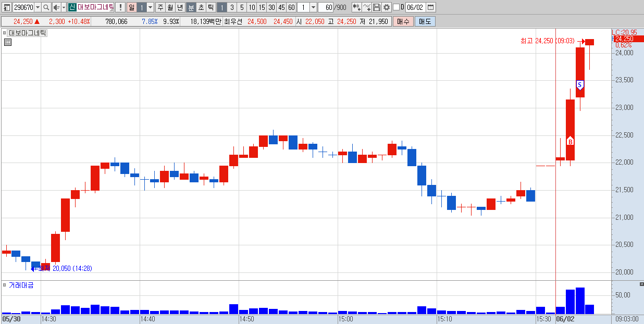Save chart with the floppy disk icon
Screen dimensions: 644x324
[x=377, y=7]
